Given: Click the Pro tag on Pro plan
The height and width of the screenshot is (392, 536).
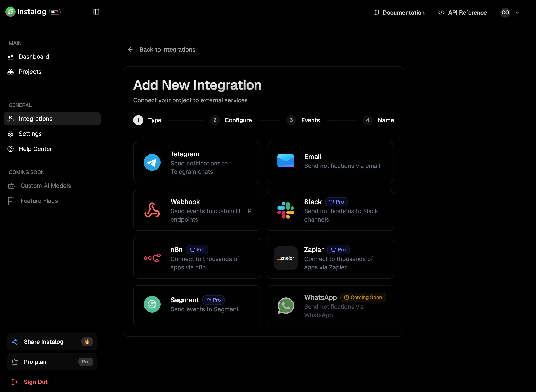Looking at the screenshot, I should (86, 362).
